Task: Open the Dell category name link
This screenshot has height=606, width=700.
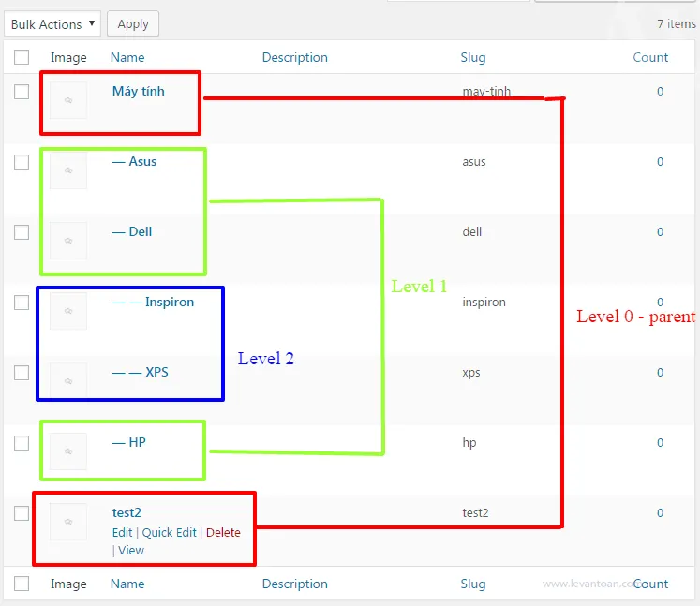Action: (x=132, y=231)
